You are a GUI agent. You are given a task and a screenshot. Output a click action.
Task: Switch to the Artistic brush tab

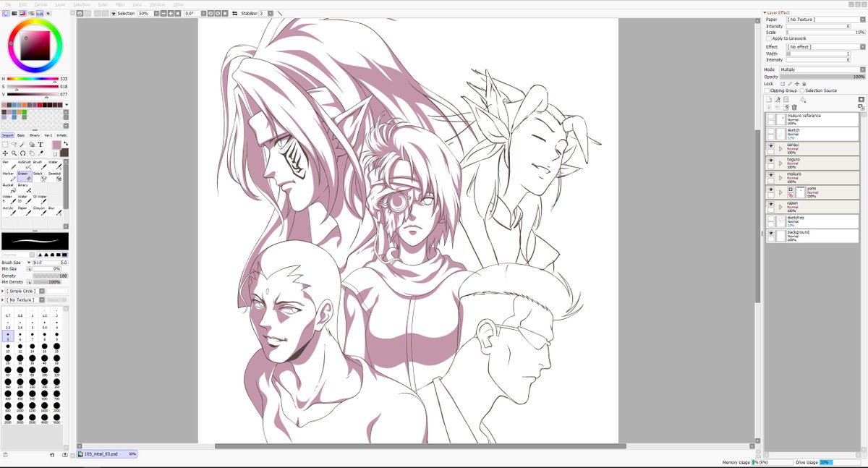point(61,135)
